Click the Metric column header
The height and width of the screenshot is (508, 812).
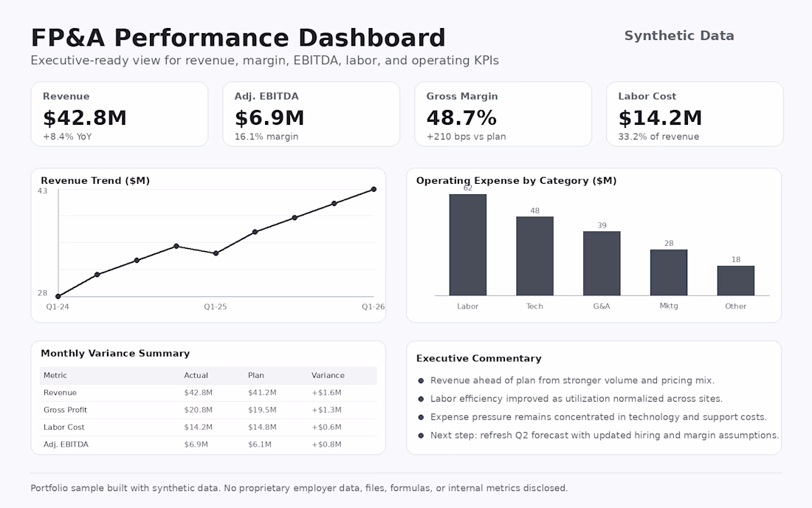pos(55,375)
